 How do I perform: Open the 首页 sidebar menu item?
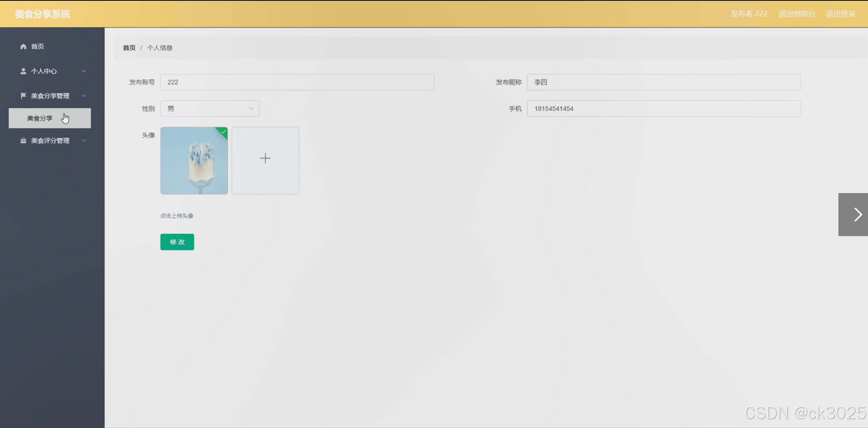click(x=38, y=47)
